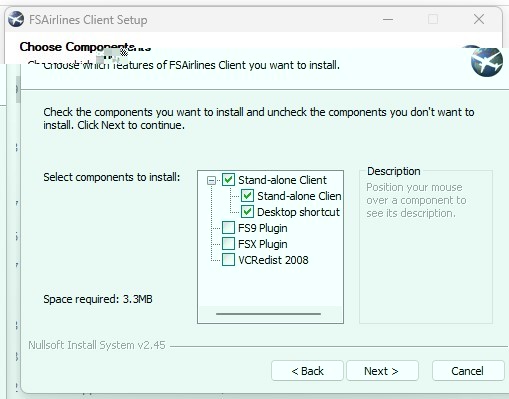Click the airplane globe logo in header
The width and height of the screenshot is (509, 399).
pyautogui.click(x=487, y=62)
